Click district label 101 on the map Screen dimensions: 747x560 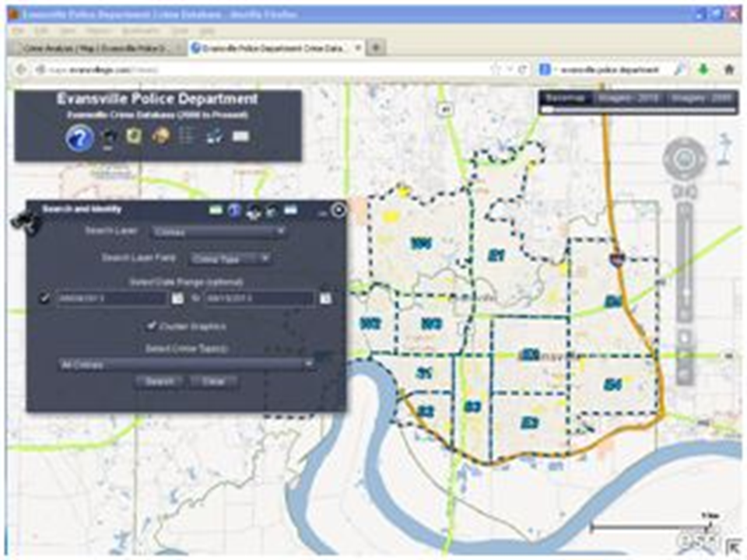pyautogui.click(x=421, y=243)
